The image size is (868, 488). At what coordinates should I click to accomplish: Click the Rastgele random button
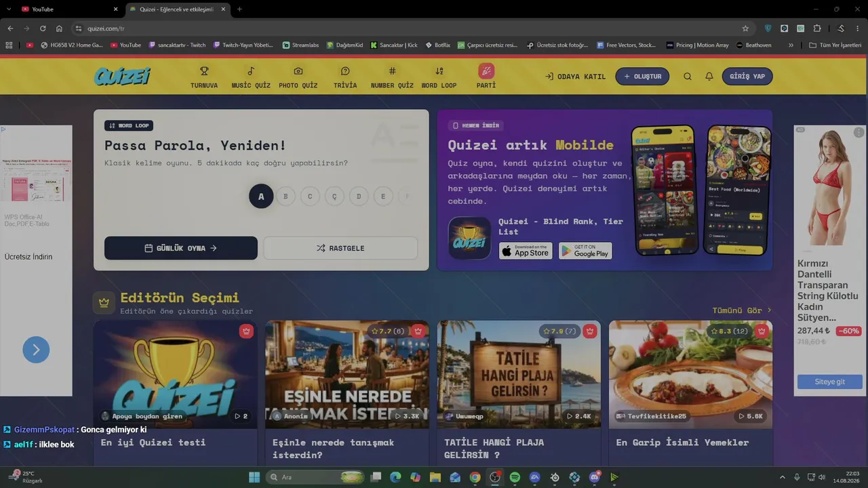click(x=340, y=248)
